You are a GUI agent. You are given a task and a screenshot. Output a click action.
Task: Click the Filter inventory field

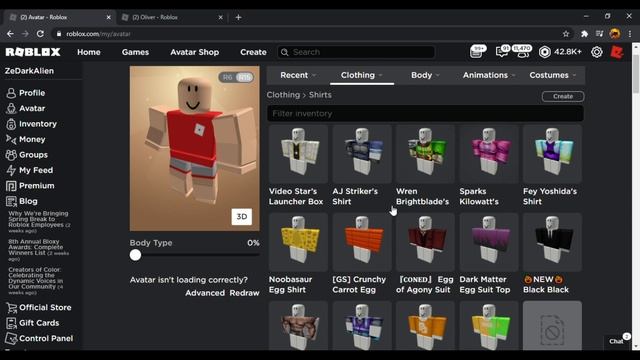[425, 113]
